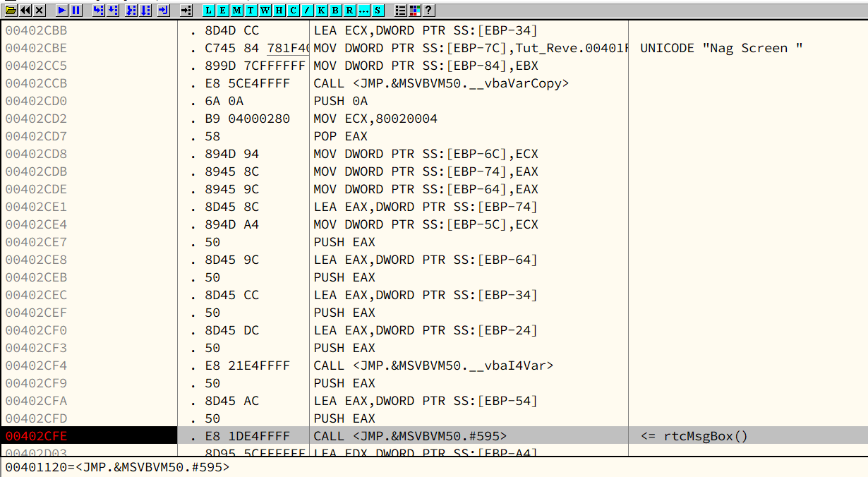This screenshot has width=868, height=477.
Task: Restart the program with rewind icon
Action: coord(25,11)
